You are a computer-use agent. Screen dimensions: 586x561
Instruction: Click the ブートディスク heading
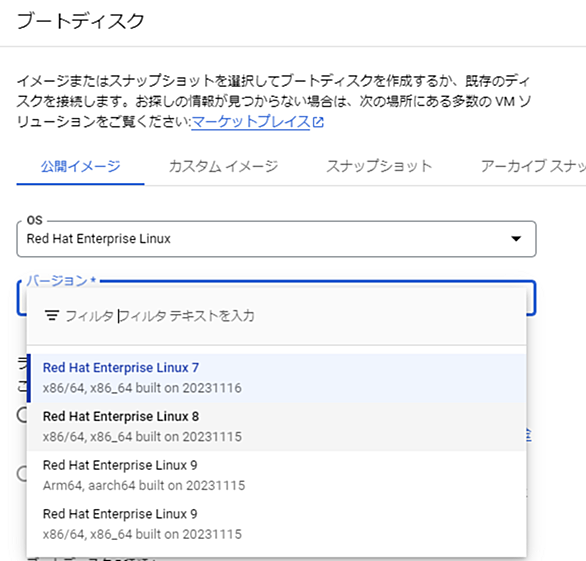pyautogui.click(x=81, y=21)
